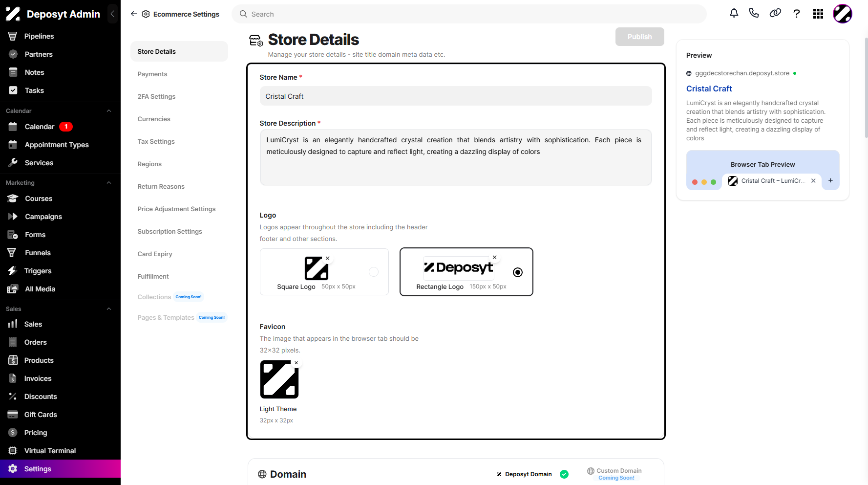The height and width of the screenshot is (485, 868).
Task: Click the Cristal Craft preview title link
Action: pyautogui.click(x=709, y=88)
